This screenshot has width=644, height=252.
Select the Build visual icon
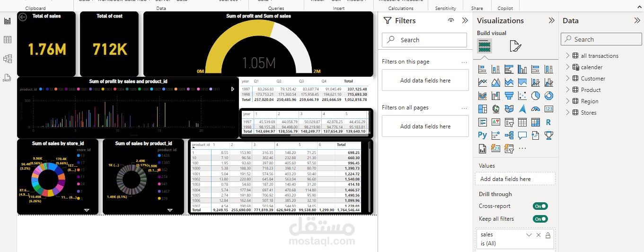click(x=485, y=46)
